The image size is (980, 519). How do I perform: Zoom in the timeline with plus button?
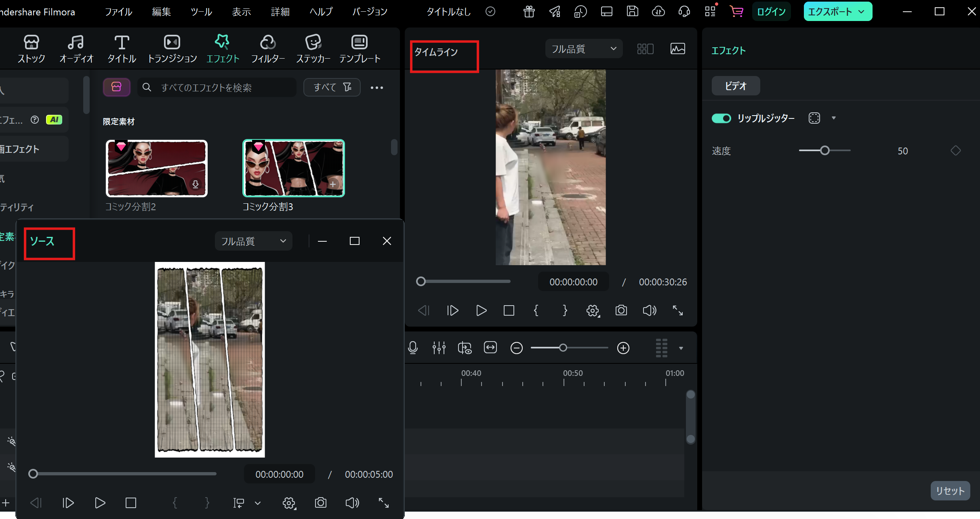point(623,348)
